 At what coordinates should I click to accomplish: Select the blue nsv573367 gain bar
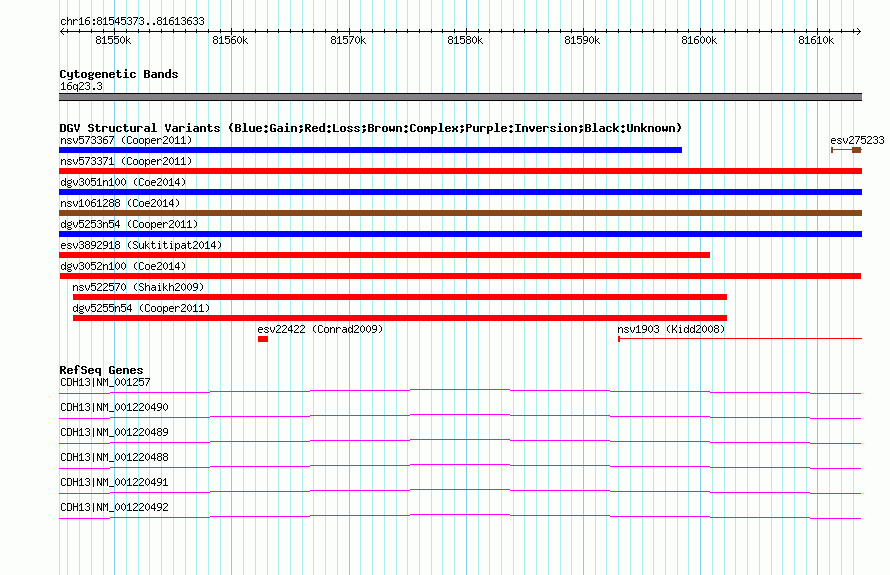coord(371,150)
